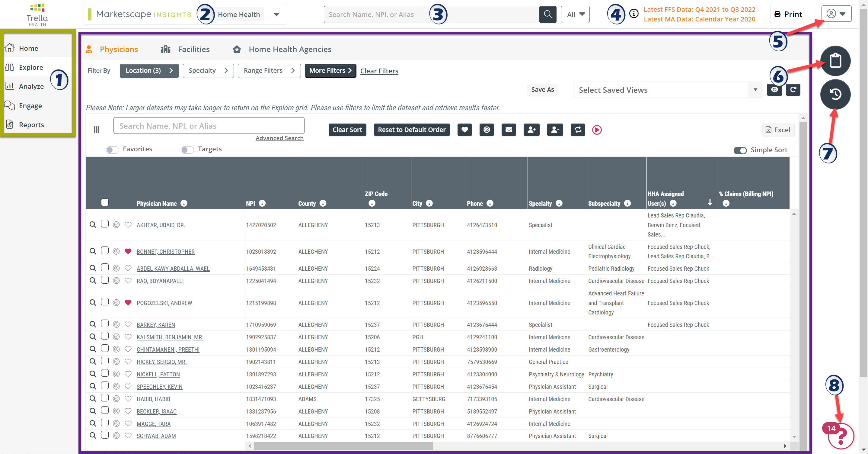This screenshot has height=454, width=868.
Task: Click magnifier icon for SCHWAB, ADAM row
Action: coord(93,436)
